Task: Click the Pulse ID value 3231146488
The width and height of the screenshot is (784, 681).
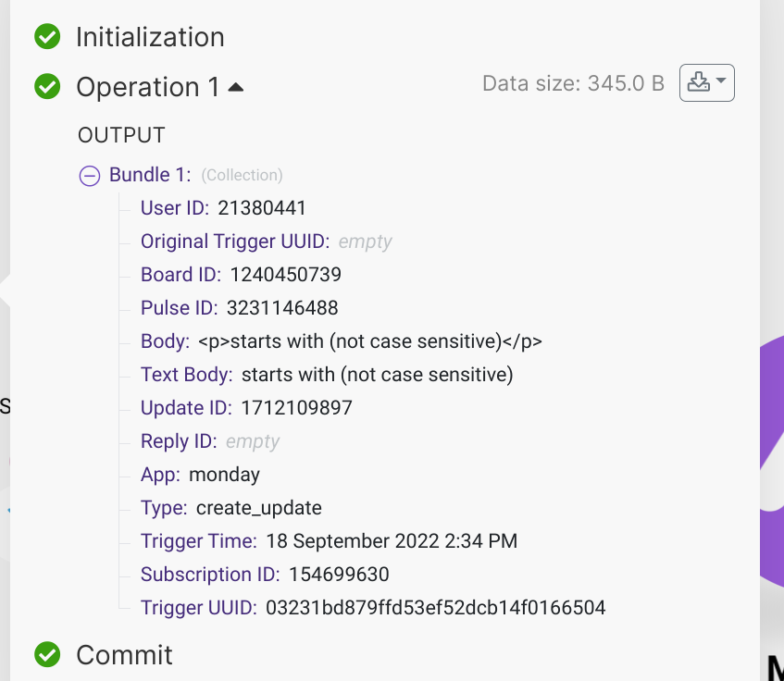Action: (282, 308)
